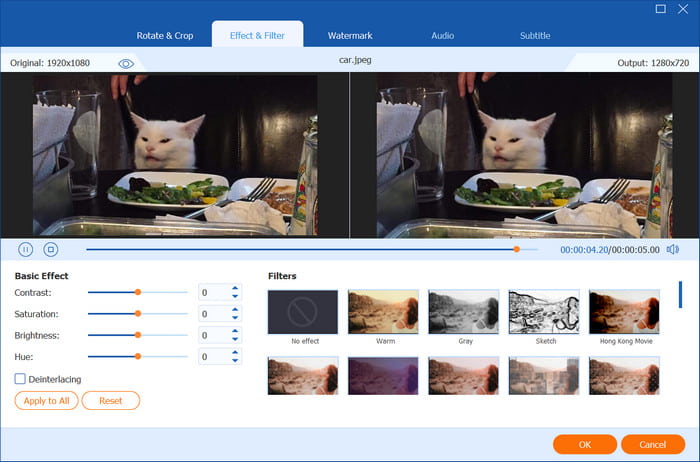
Task: Click the 00:00:04.20 current time
Action: point(584,250)
